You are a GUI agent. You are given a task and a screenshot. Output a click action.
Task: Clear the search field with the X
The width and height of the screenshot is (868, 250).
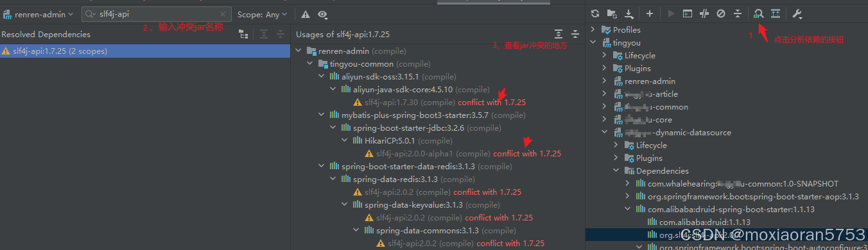coord(223,14)
